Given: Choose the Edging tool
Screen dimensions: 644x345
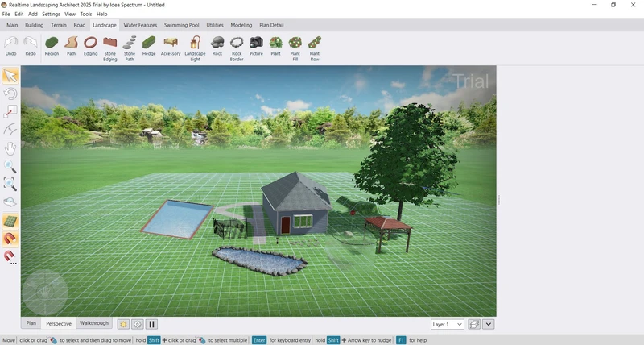Looking at the screenshot, I should [x=90, y=46].
